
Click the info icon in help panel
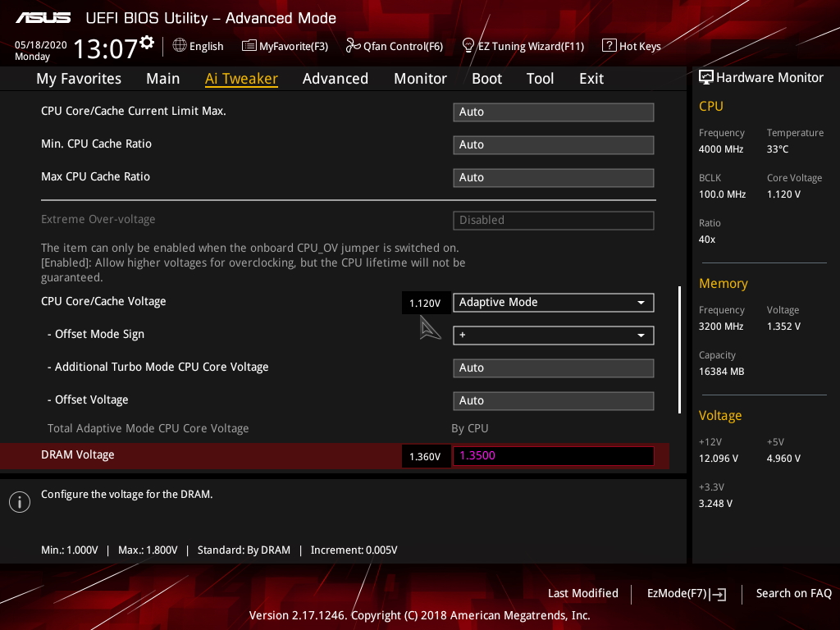coord(20,502)
